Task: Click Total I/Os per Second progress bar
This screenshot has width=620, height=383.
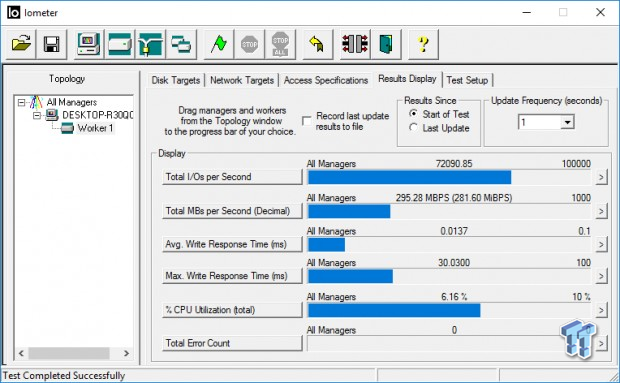Action: (449, 177)
